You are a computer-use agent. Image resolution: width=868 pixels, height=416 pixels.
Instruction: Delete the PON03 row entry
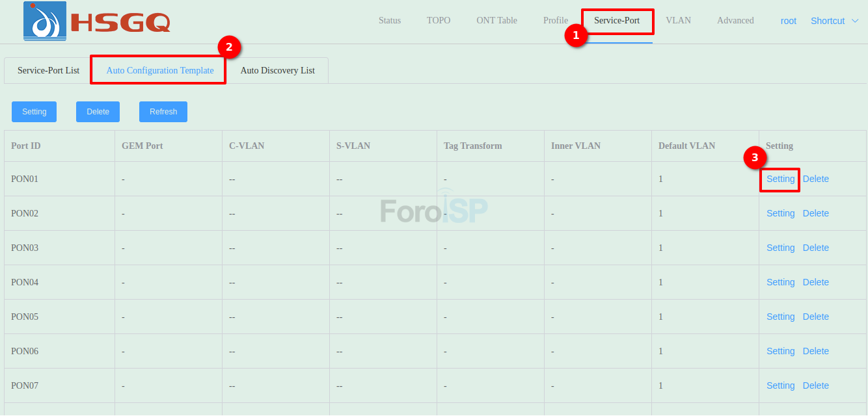tap(815, 248)
